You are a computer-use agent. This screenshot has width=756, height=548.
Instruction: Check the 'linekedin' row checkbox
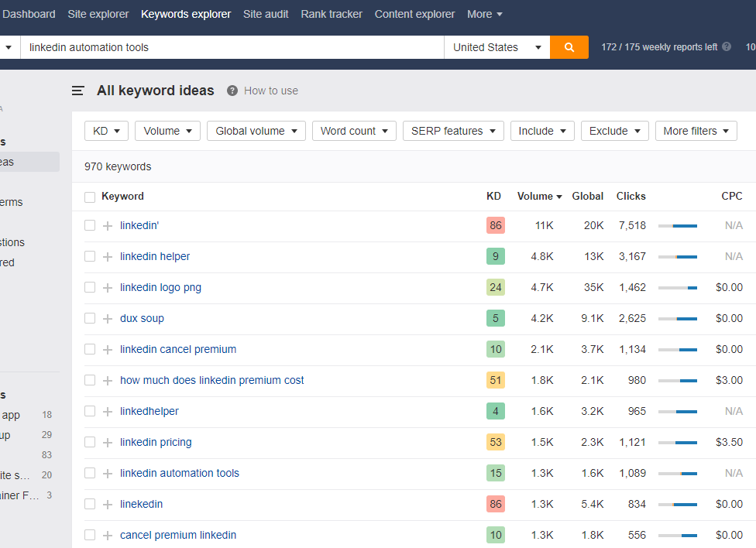pyautogui.click(x=90, y=504)
